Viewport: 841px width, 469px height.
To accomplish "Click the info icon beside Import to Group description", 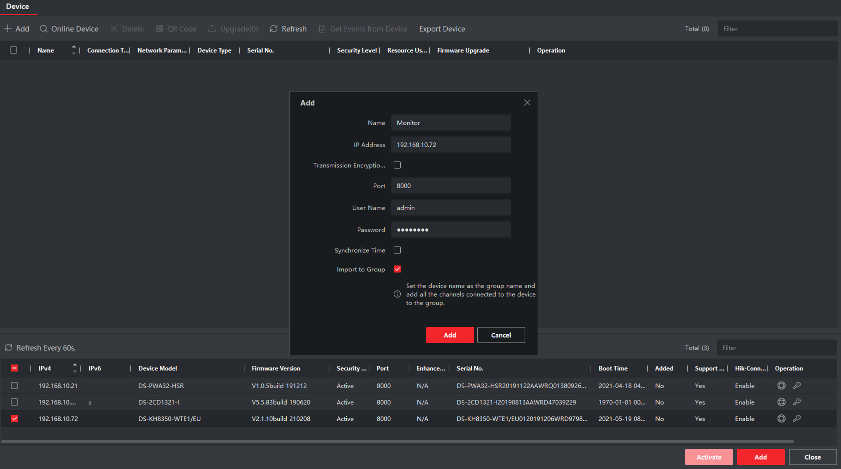I will point(398,294).
